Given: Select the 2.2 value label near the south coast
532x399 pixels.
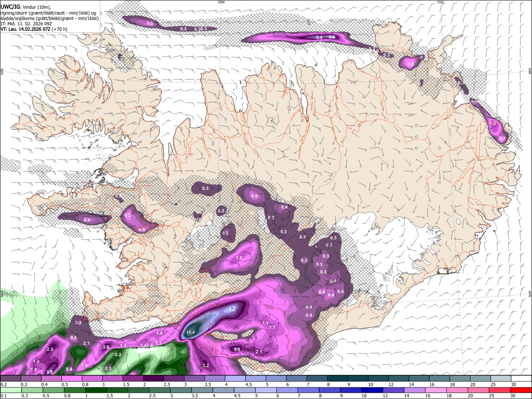Looking at the screenshot, I should pyautogui.click(x=206, y=366).
